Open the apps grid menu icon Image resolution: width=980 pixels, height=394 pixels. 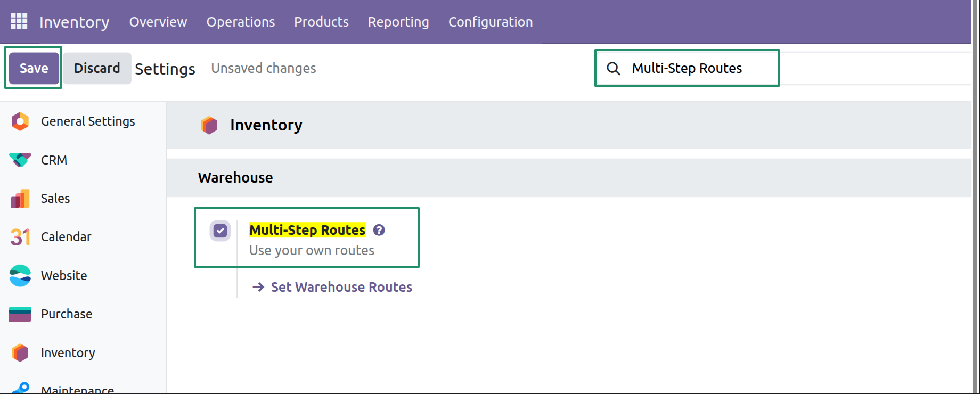coord(19,21)
